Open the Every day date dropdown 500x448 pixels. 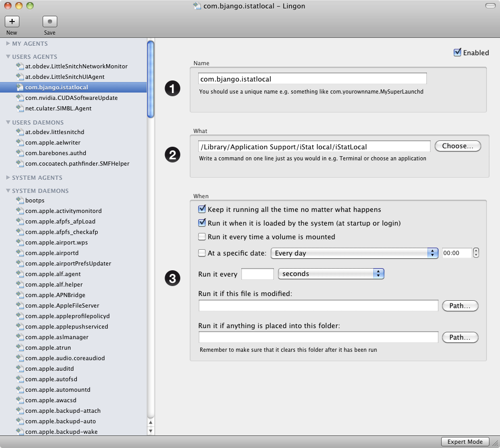tap(354, 253)
